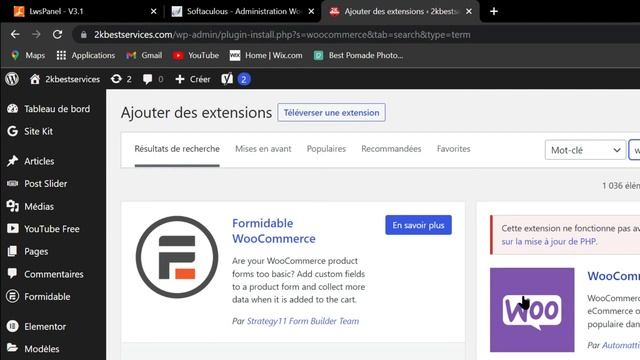640x360 pixels.
Task: Open the Maps bookmark
Action: [x=28, y=55]
